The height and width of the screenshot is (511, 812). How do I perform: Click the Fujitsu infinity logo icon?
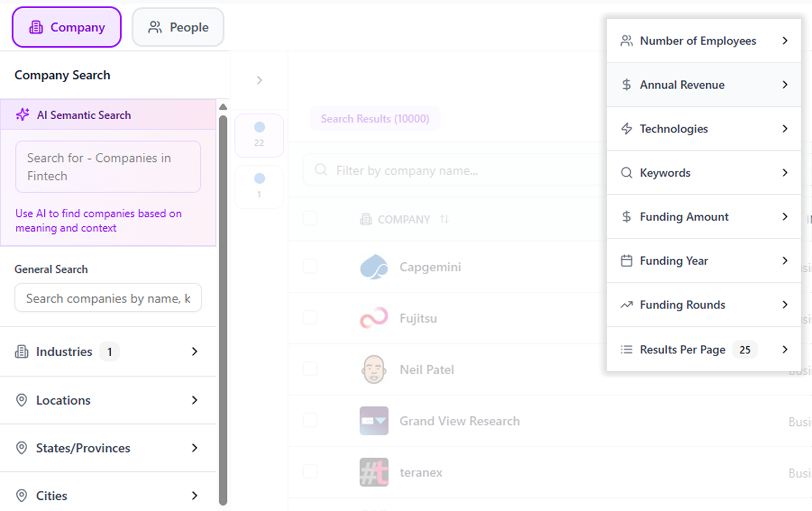373,318
